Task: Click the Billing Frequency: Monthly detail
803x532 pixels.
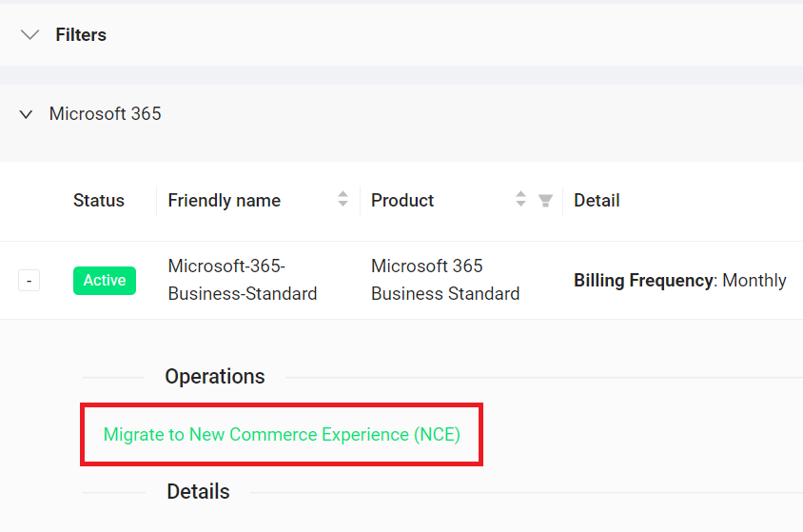Action: (x=680, y=281)
